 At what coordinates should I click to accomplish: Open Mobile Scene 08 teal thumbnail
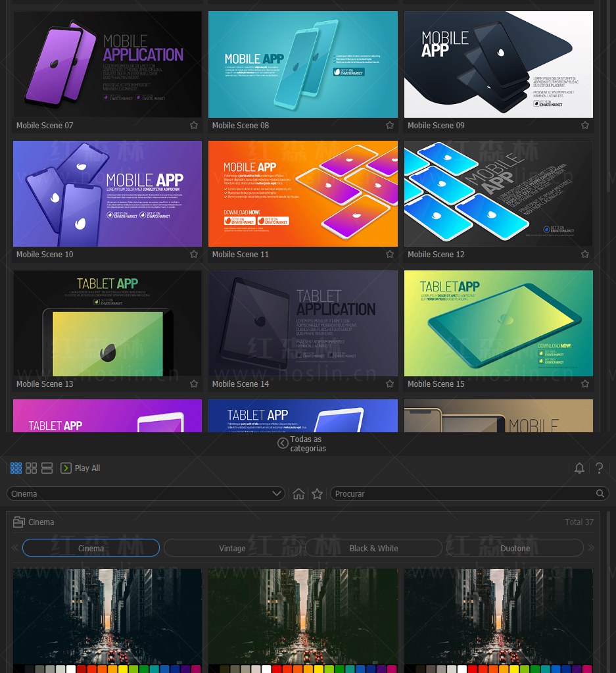point(303,64)
